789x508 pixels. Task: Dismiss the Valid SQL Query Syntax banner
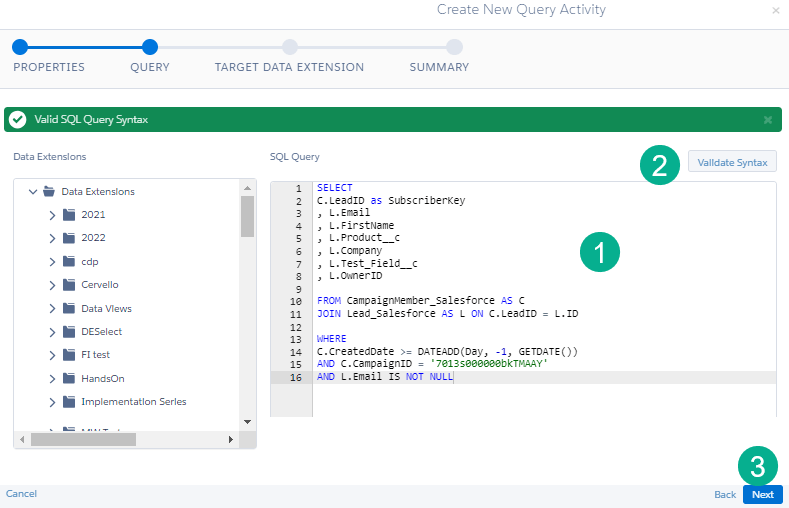pos(768,120)
